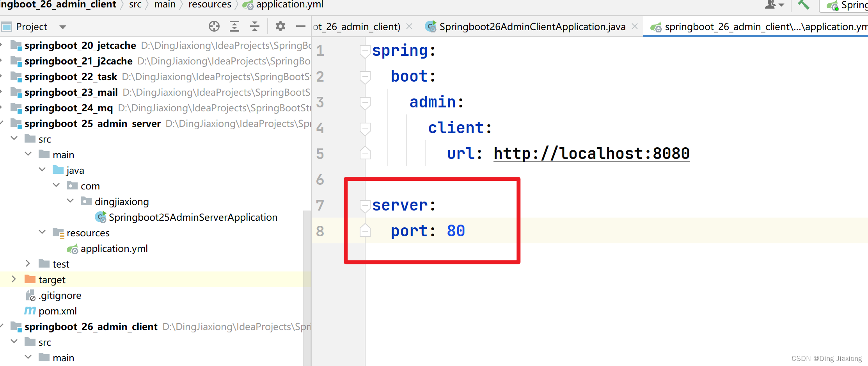Close the (springboot_26_admin_client) tab
Image resolution: width=868 pixels, height=366 pixels.
tap(409, 26)
